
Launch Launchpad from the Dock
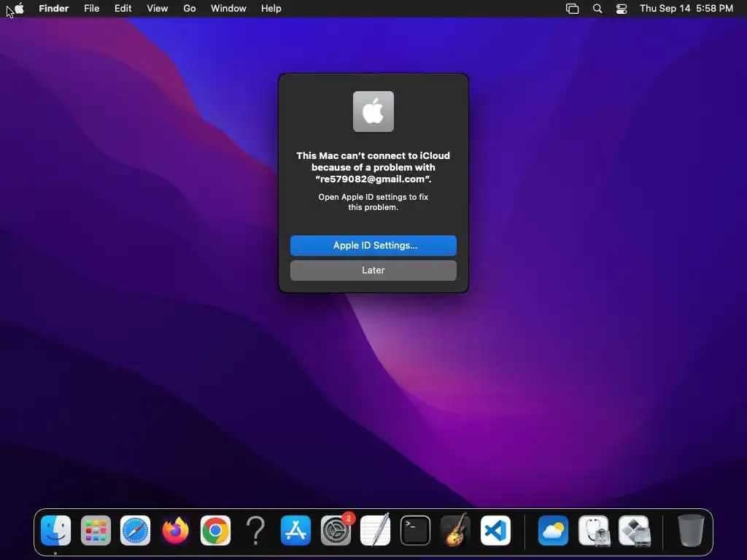[96, 530]
